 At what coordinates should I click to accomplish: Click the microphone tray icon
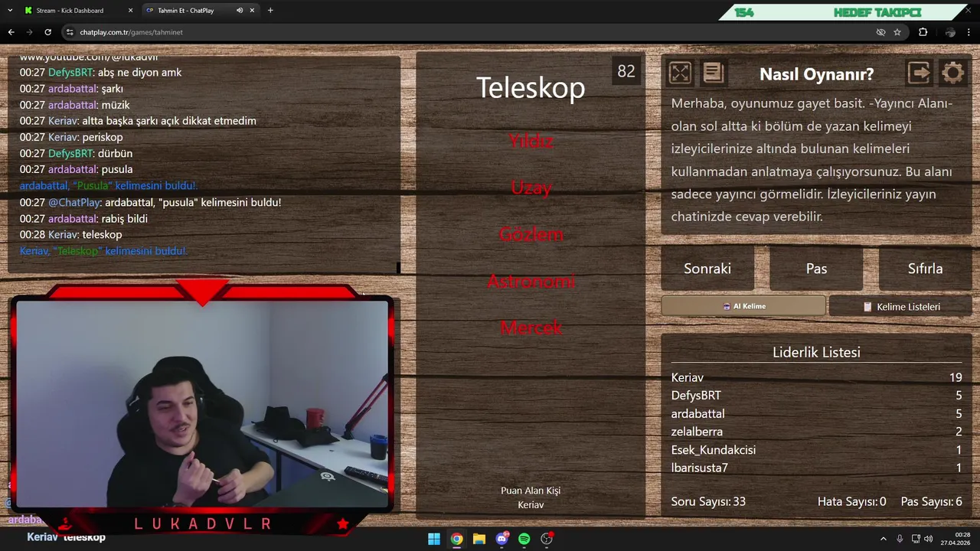click(900, 539)
